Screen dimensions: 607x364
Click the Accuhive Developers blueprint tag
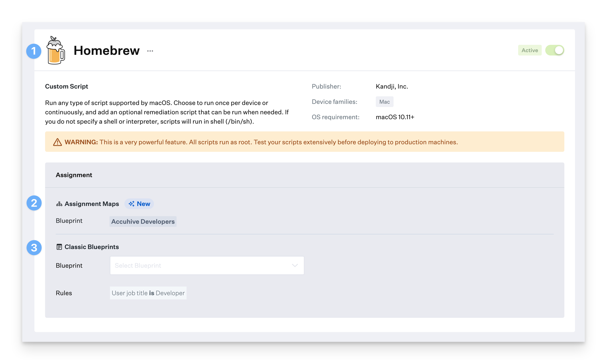[143, 222]
